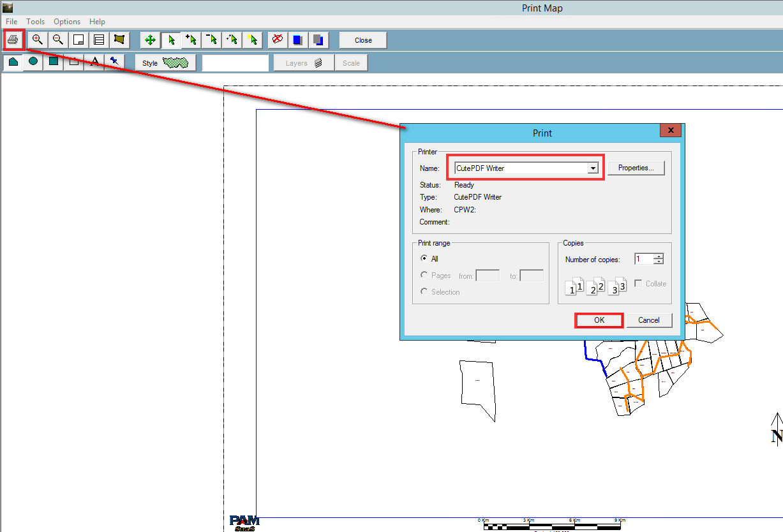This screenshot has height=532, width=783.
Task: Select the circle shape drawing tool
Action: coord(33,62)
